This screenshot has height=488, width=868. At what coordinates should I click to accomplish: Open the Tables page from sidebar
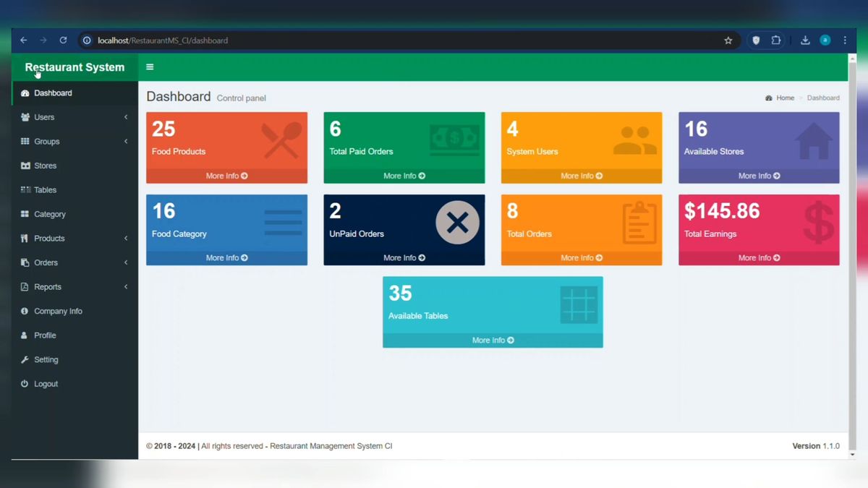click(x=45, y=190)
